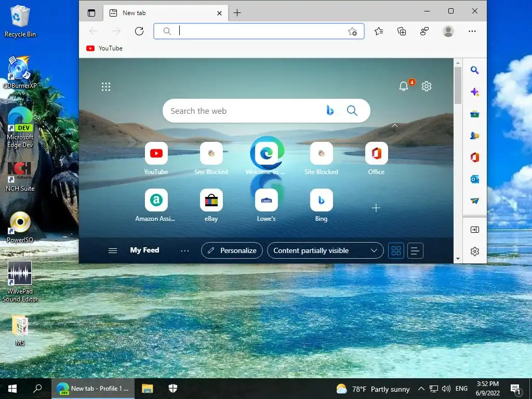The height and width of the screenshot is (399, 532).
Task: Open the sidebar Outlook icon
Action: click(475, 179)
